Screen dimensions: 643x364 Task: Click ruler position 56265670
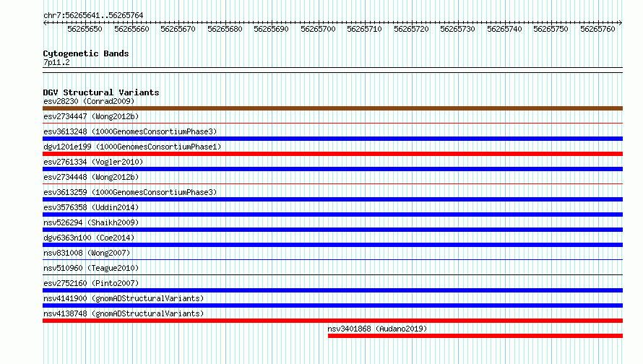178,29
